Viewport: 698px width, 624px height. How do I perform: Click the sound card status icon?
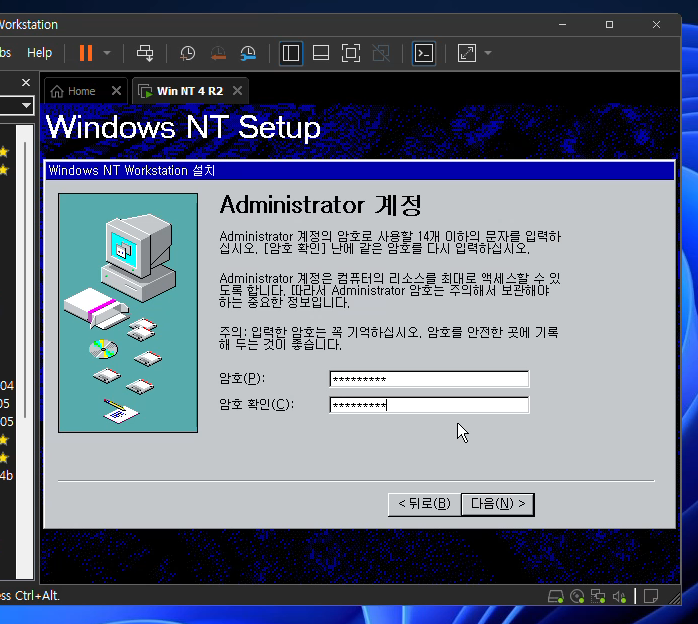[619, 596]
